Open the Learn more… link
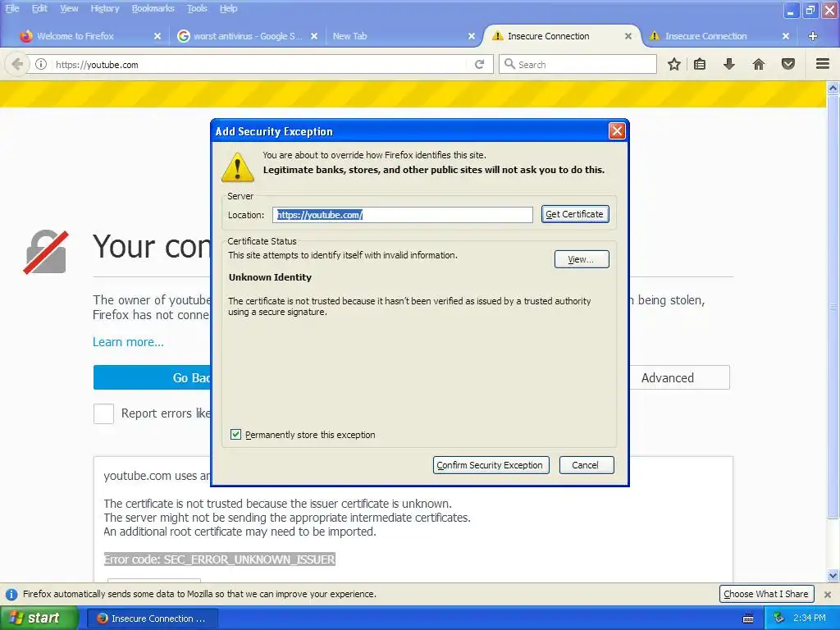 pos(128,342)
